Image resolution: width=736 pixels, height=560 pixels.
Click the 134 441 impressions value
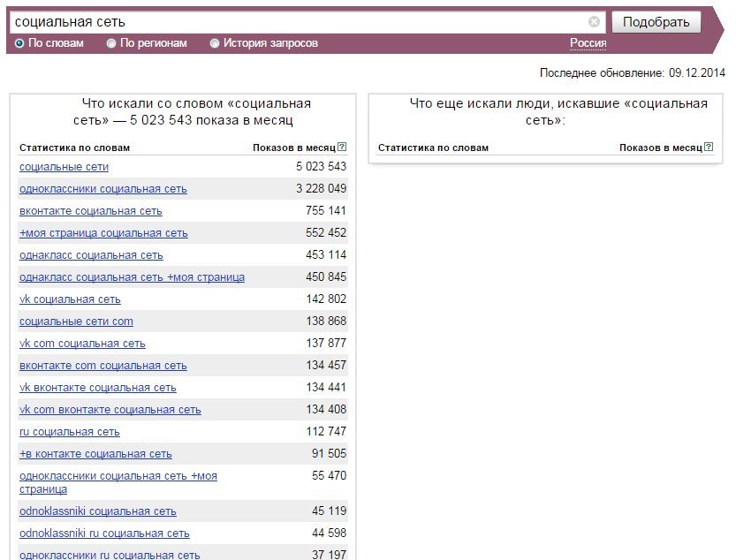click(x=326, y=387)
